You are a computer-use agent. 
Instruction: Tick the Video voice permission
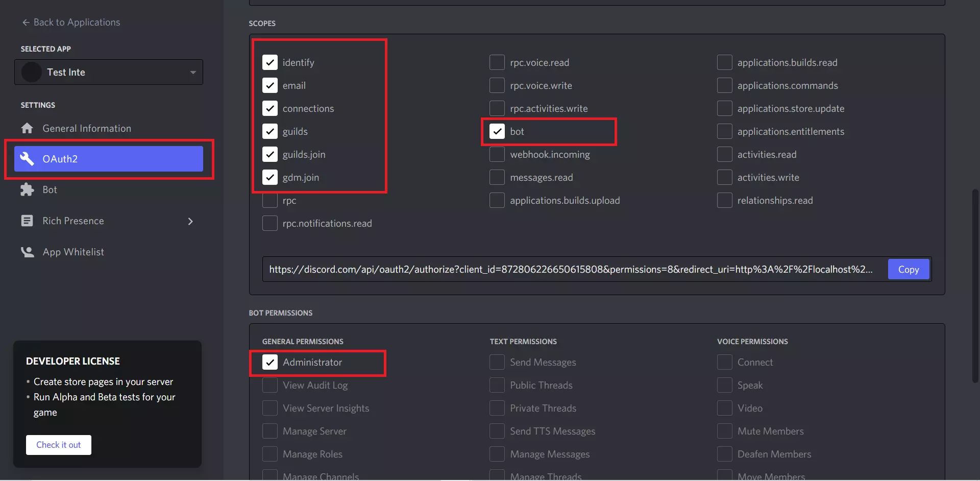[725, 408]
